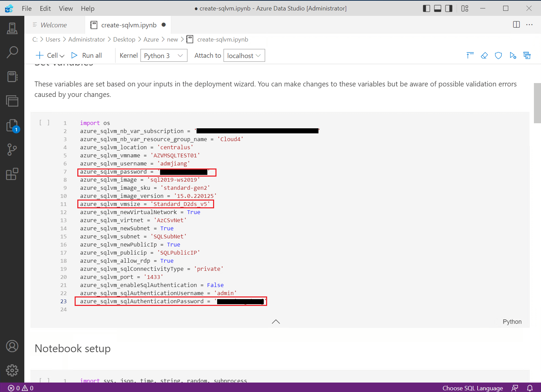Open the Source Control view

tap(12, 150)
